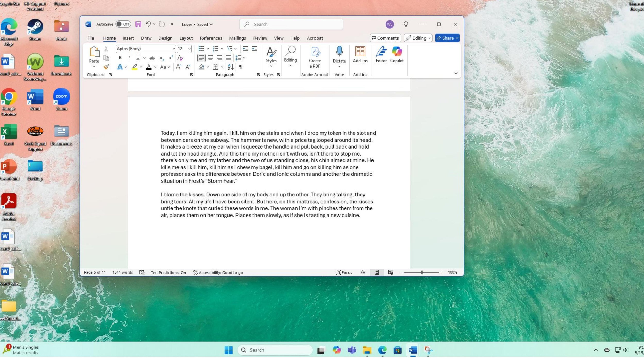This screenshot has width=644, height=362.
Task: Increase font size with grow font icon
Action: coord(179,67)
